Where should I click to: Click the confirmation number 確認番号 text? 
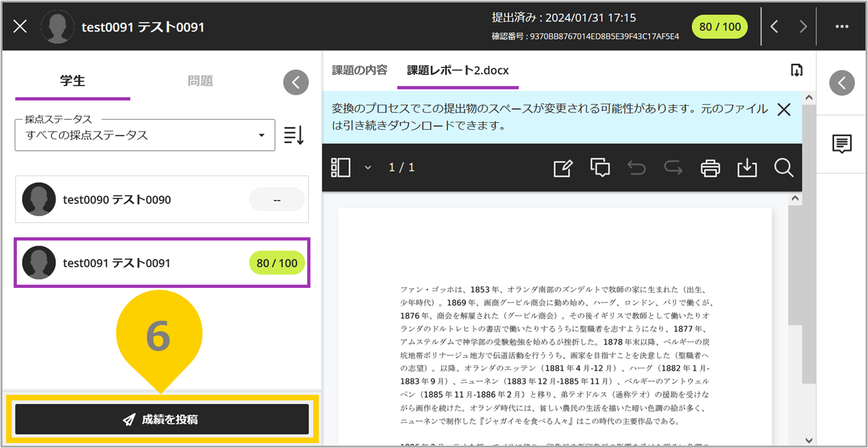click(585, 36)
